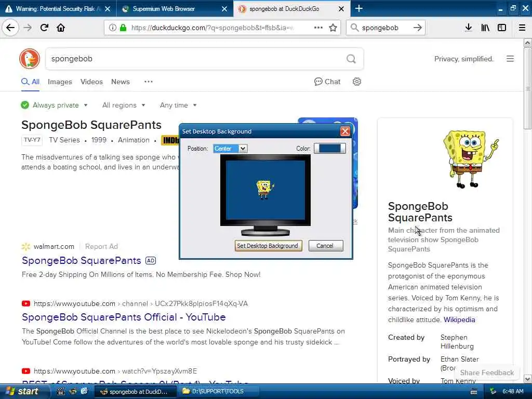Click the magnifier in DuckDuckGo search field
Screen dimensions: 532x399
coord(351,59)
